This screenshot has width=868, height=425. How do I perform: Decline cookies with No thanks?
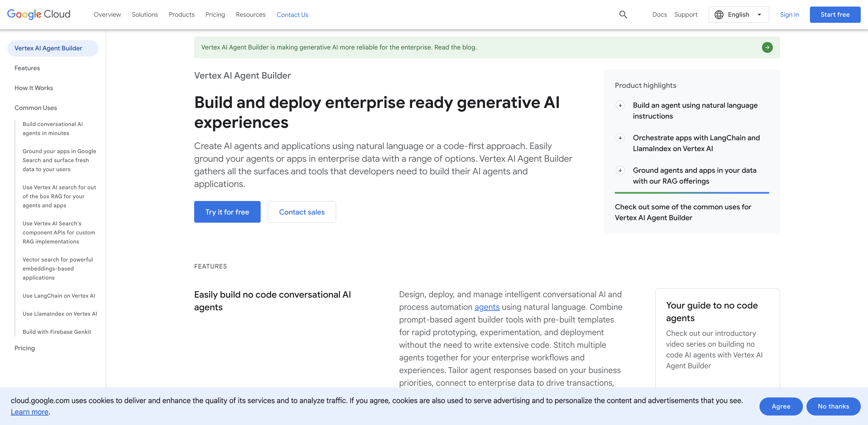click(833, 406)
